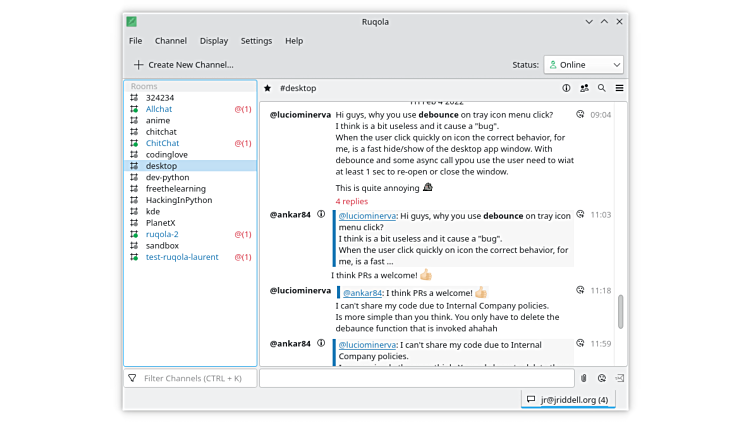Click the Filter Channels search field
Viewport: 752px width, 423px height.
point(190,378)
